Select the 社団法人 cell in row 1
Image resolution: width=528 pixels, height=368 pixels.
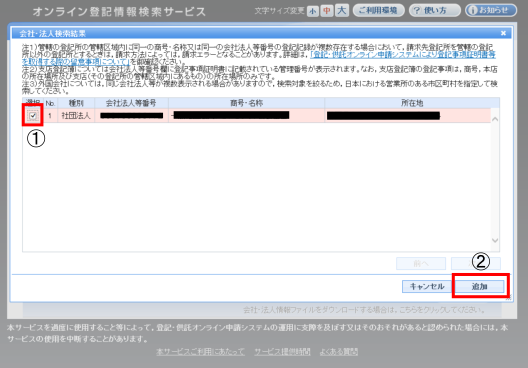click(76, 116)
